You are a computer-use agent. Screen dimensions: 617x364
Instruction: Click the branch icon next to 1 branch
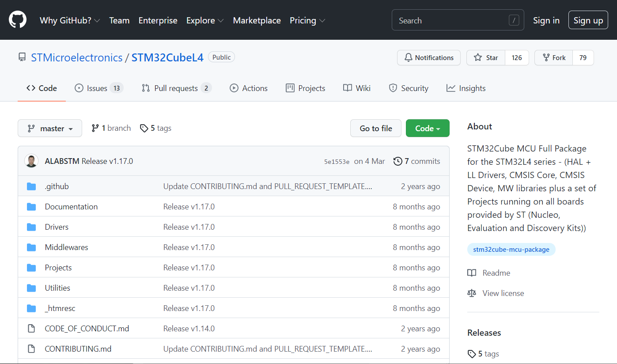pos(95,128)
